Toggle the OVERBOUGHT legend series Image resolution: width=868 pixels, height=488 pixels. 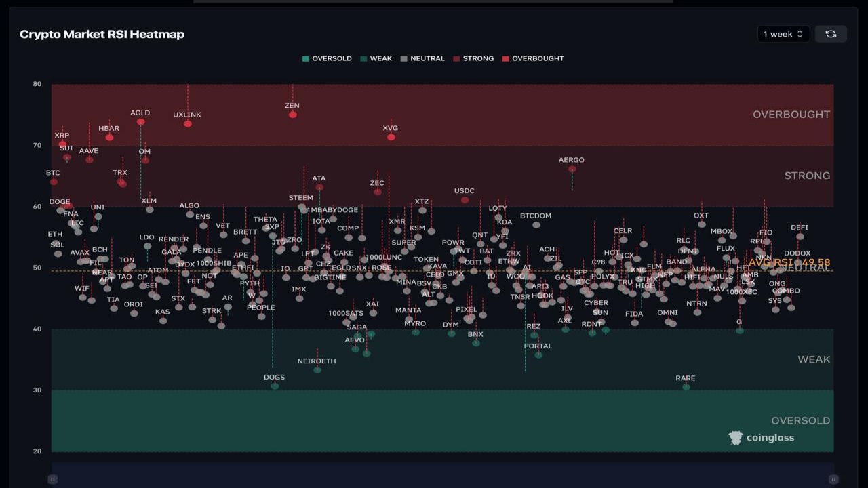point(533,58)
